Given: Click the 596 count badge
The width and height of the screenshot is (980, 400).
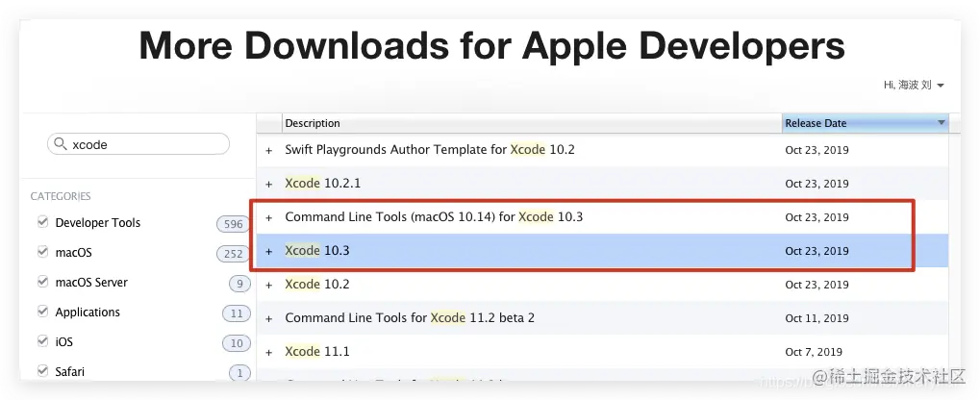Looking at the screenshot, I should click(x=233, y=224).
